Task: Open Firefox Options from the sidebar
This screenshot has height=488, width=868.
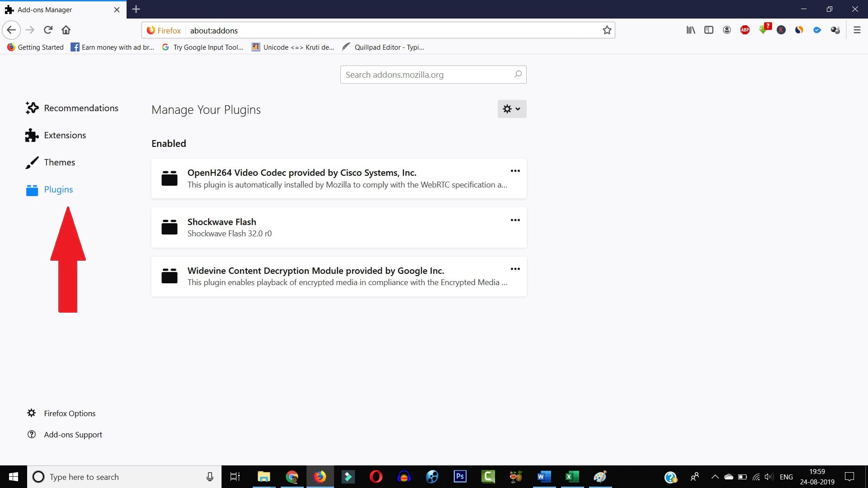Action: pyautogui.click(x=69, y=413)
